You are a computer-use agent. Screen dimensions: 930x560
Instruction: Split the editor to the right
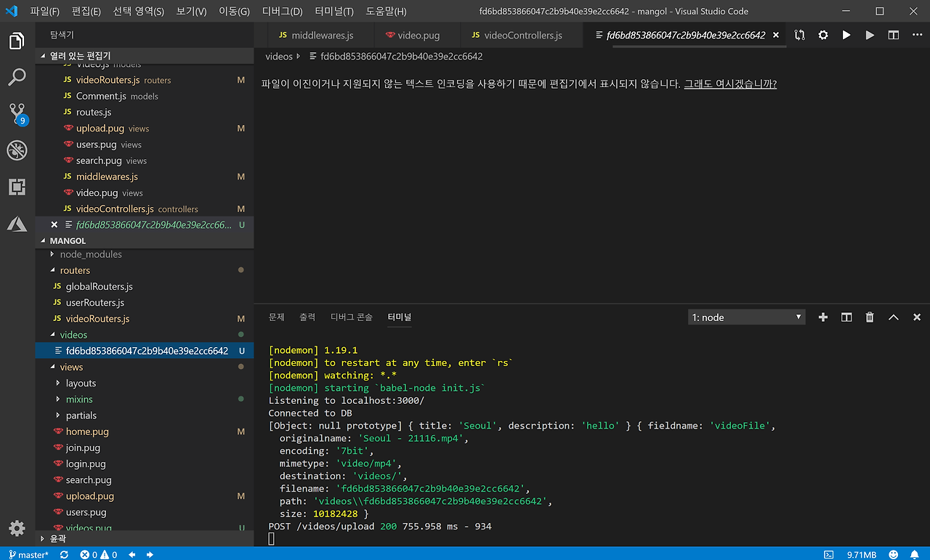(894, 35)
